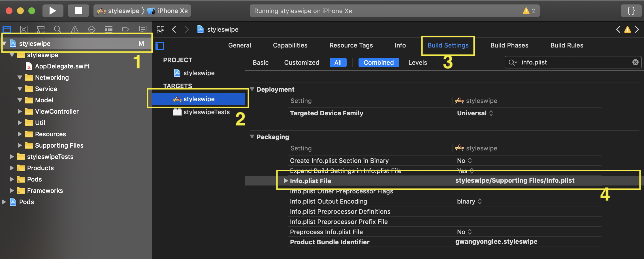Switch to the General tab
644x259 pixels.
pyautogui.click(x=240, y=45)
